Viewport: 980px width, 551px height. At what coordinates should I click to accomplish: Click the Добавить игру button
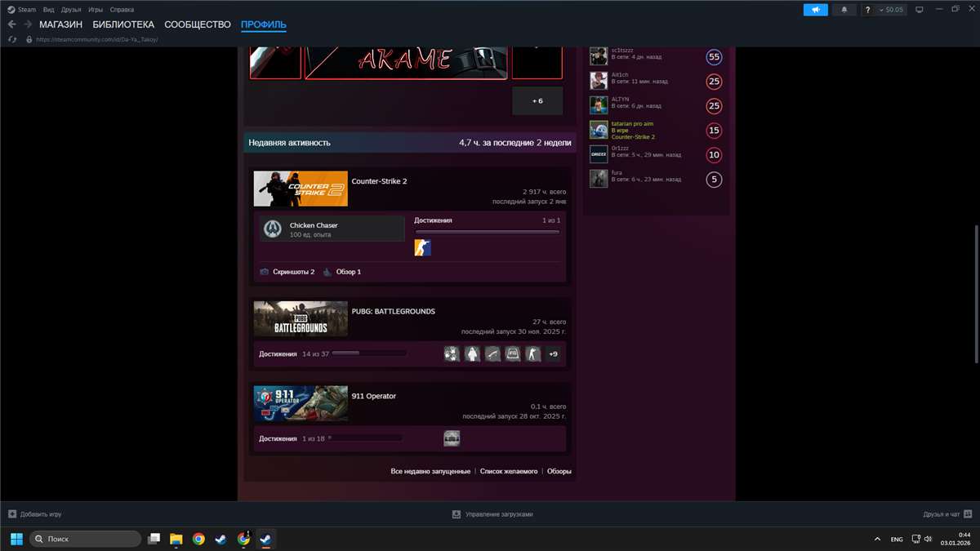[x=35, y=514]
